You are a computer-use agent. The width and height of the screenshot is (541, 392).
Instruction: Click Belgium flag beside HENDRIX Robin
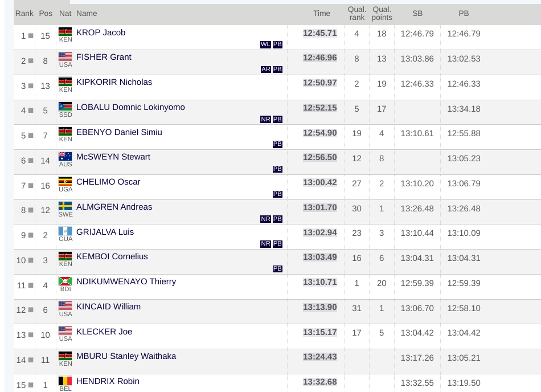tap(65, 381)
